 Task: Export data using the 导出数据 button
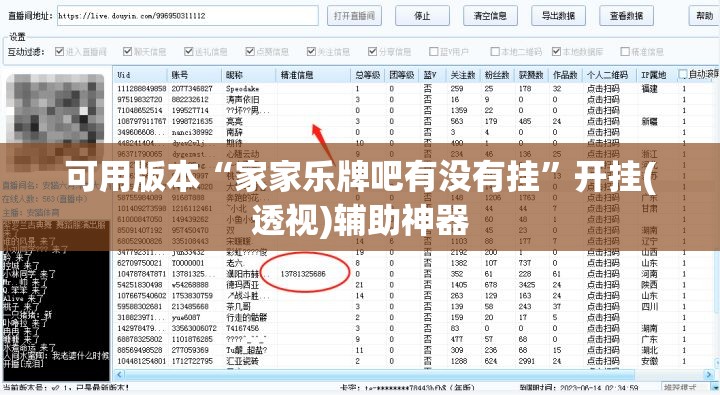(x=558, y=16)
